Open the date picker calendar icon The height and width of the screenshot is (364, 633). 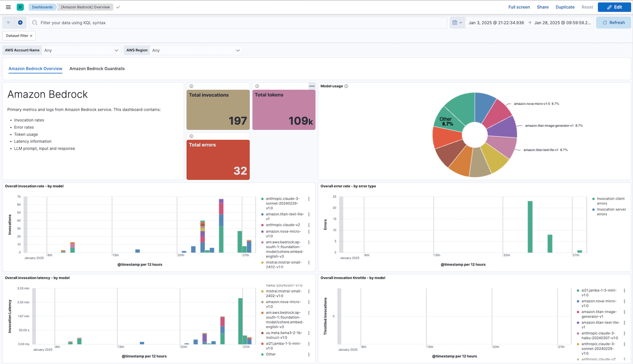(x=455, y=23)
